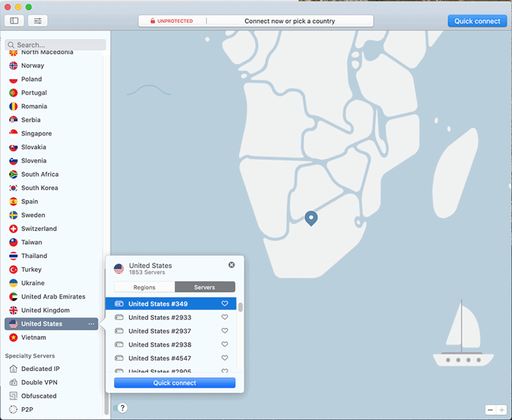
Task: Click the country Search field
Action: coord(55,45)
